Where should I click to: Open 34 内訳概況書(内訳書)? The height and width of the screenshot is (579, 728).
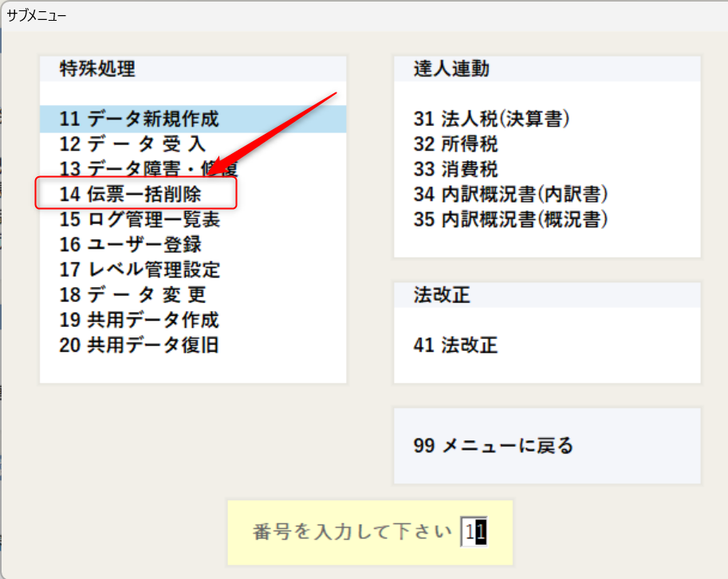tap(511, 194)
